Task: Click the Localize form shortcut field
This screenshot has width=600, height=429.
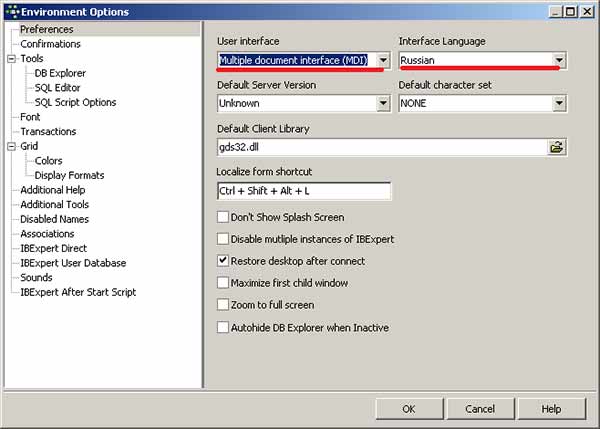Action: pyautogui.click(x=304, y=191)
